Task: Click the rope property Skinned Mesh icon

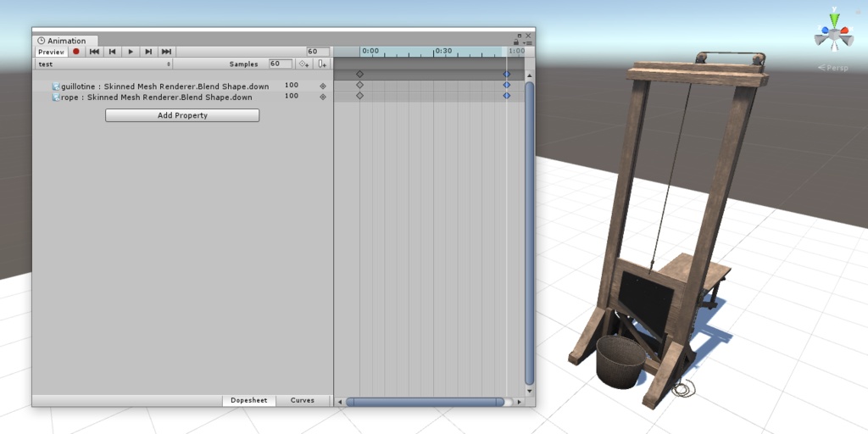Action: 56,97
